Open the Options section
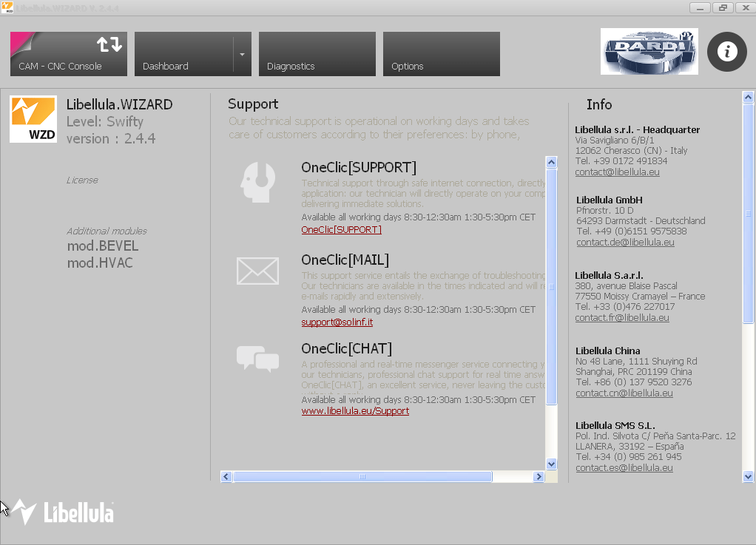Screen dimensions: 756x545 (x=441, y=54)
